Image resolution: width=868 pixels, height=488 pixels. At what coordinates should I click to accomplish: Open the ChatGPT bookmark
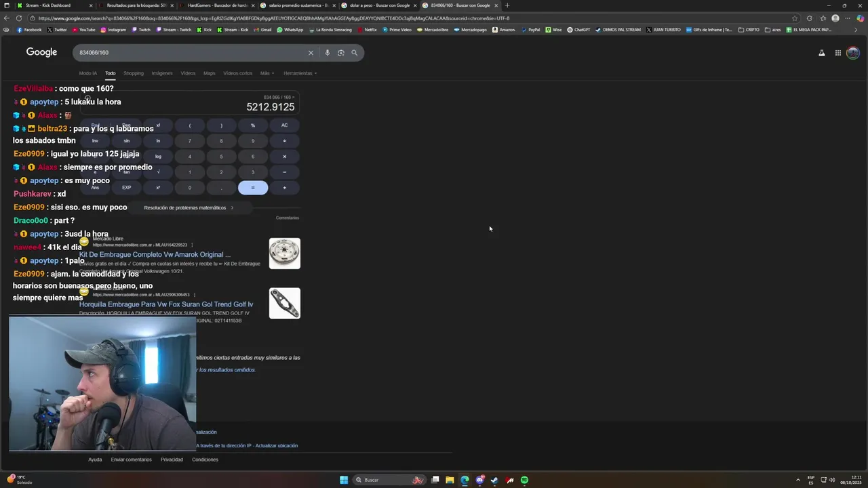(579, 30)
